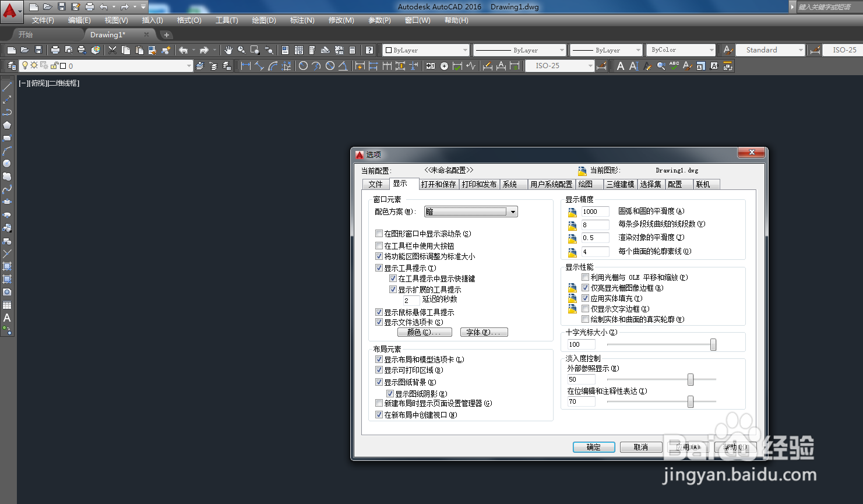The height and width of the screenshot is (504, 863).
Task: Click the Help question mark icon
Action: [369, 50]
